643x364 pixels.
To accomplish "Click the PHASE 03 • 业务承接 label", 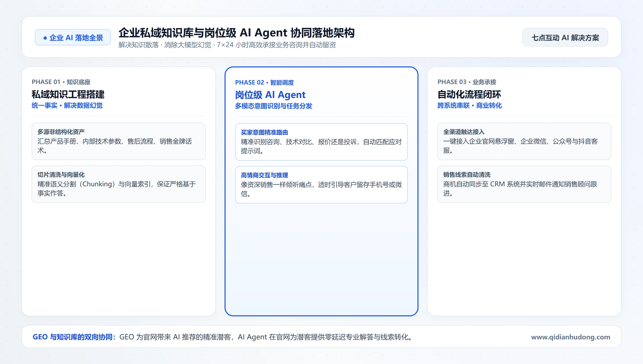I will click(x=467, y=82).
